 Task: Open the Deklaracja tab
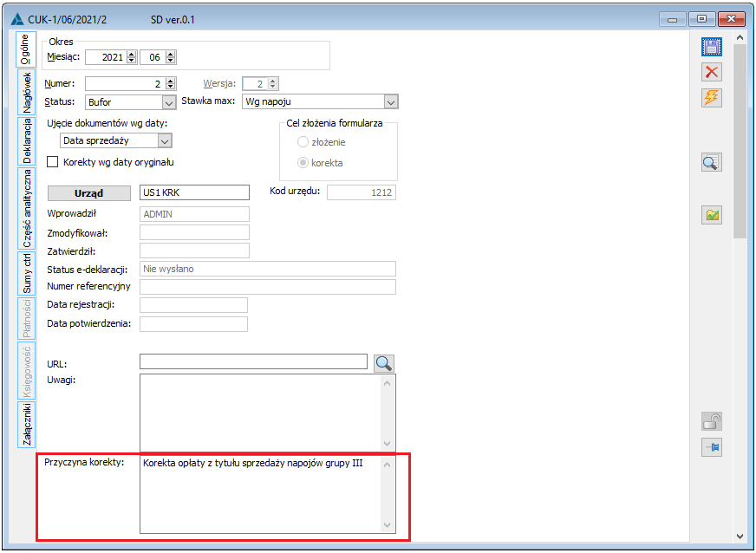pyautogui.click(x=27, y=140)
